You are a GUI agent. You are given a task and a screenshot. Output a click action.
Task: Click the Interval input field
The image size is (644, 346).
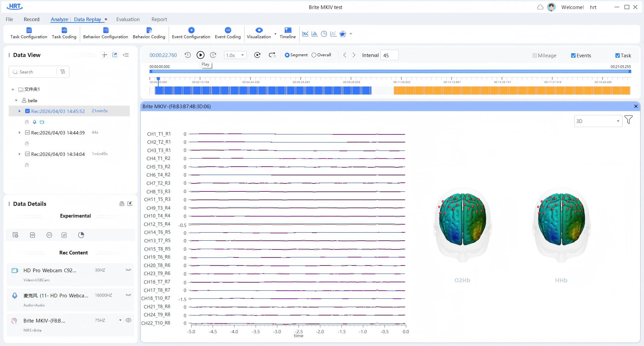click(x=389, y=55)
